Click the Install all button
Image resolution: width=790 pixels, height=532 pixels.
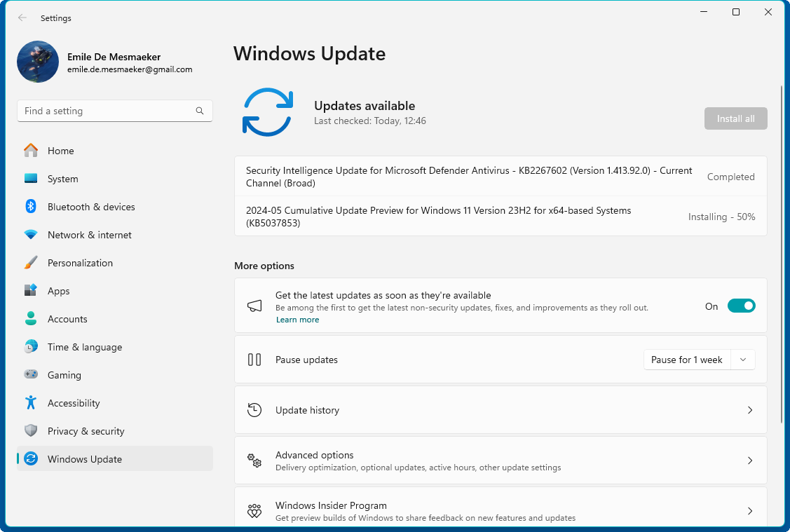point(735,118)
